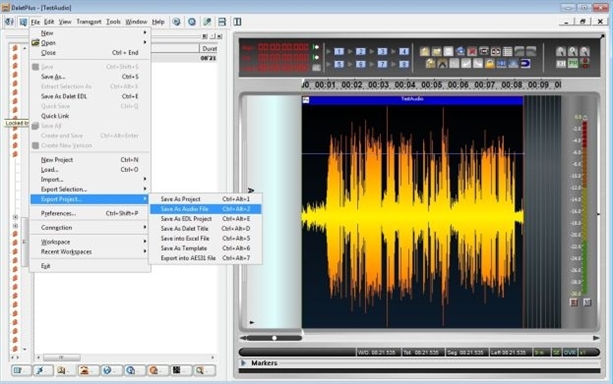
Task: Click the play arrow at the track's bottom left
Action: click(252, 323)
